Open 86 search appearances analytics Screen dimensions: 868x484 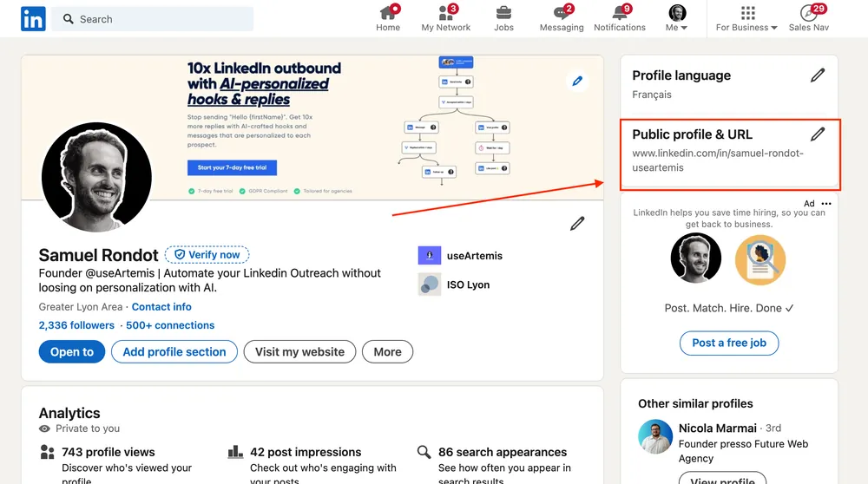point(503,452)
